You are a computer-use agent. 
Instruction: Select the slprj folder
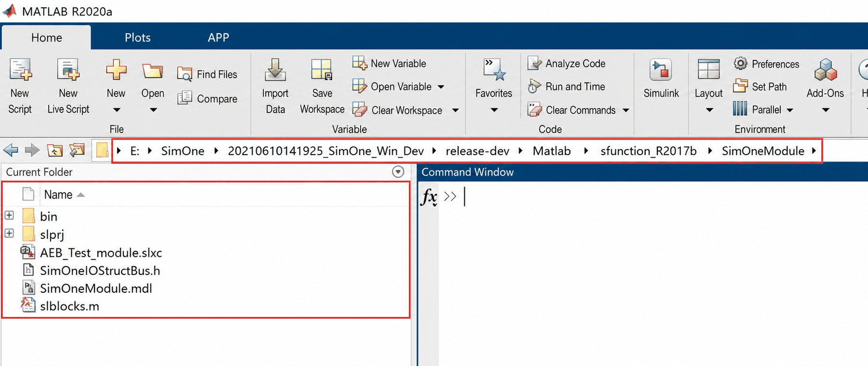coord(52,235)
